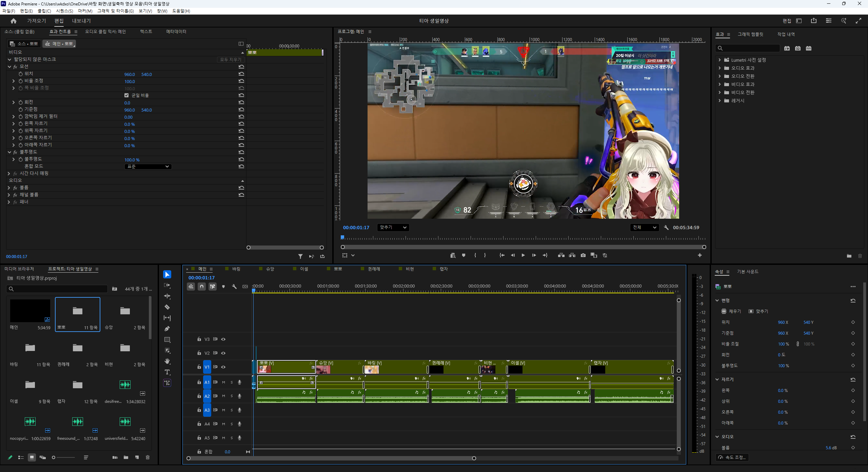This screenshot has height=472, width=868.
Task: Click Mark In bracket button
Action: point(475,255)
